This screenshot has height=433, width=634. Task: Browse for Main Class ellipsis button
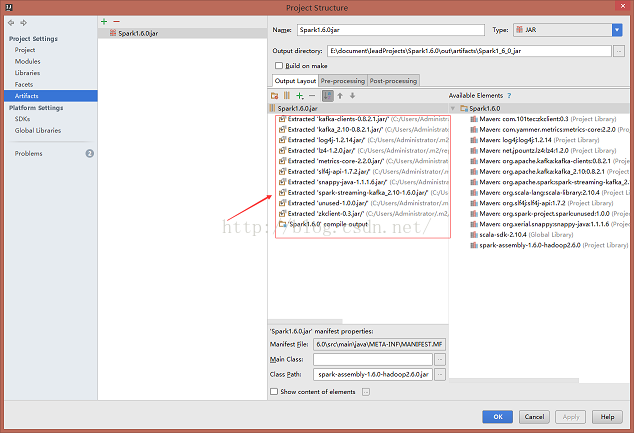[440, 359]
